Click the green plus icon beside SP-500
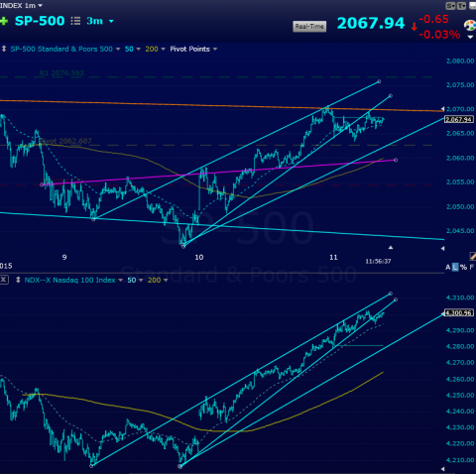This screenshot has height=474, width=476. tap(4, 22)
